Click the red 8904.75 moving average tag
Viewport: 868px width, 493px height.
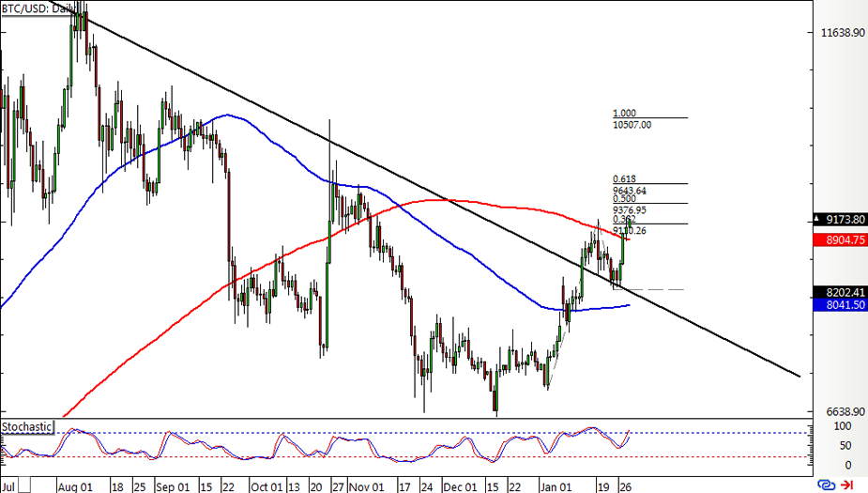(841, 239)
